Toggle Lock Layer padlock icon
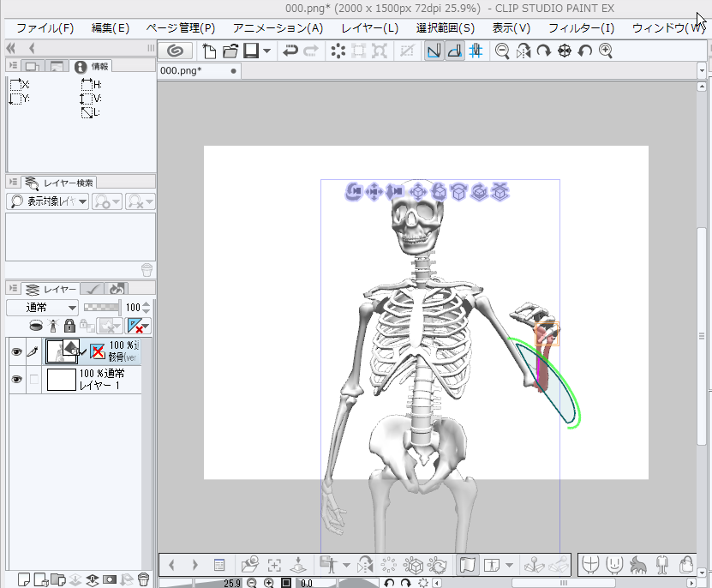Screen dimensions: 712x588 tap(69, 326)
